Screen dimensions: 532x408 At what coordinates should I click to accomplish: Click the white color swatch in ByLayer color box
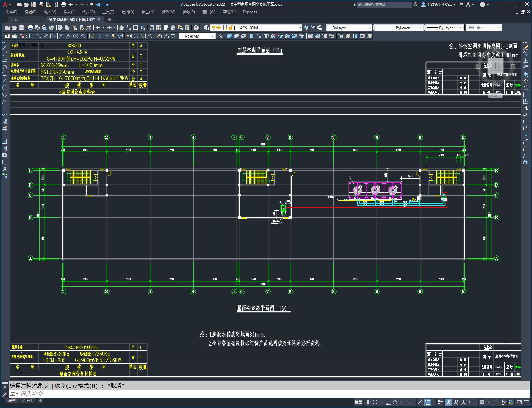pyautogui.click(x=329, y=28)
